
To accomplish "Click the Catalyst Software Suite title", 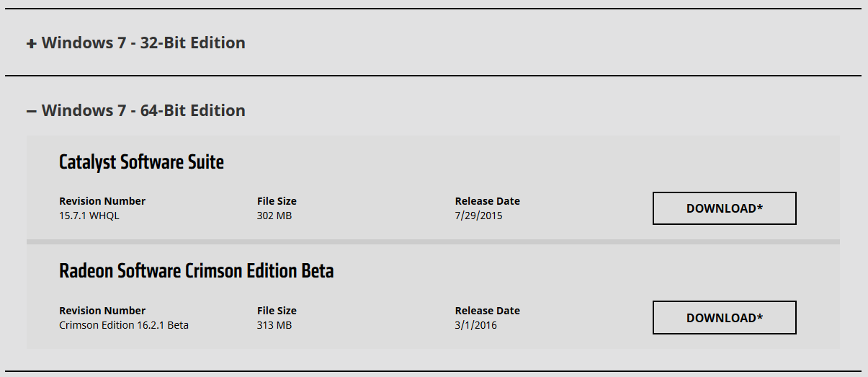I will coord(141,162).
